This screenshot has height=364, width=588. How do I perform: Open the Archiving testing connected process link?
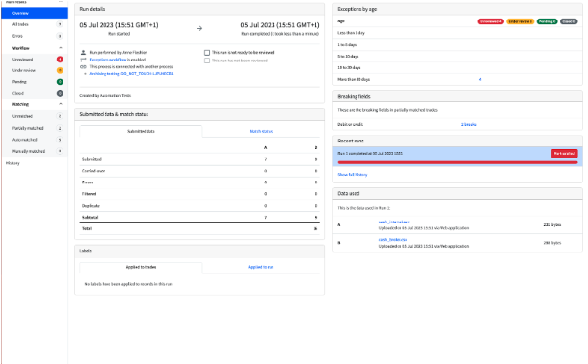pos(131,74)
